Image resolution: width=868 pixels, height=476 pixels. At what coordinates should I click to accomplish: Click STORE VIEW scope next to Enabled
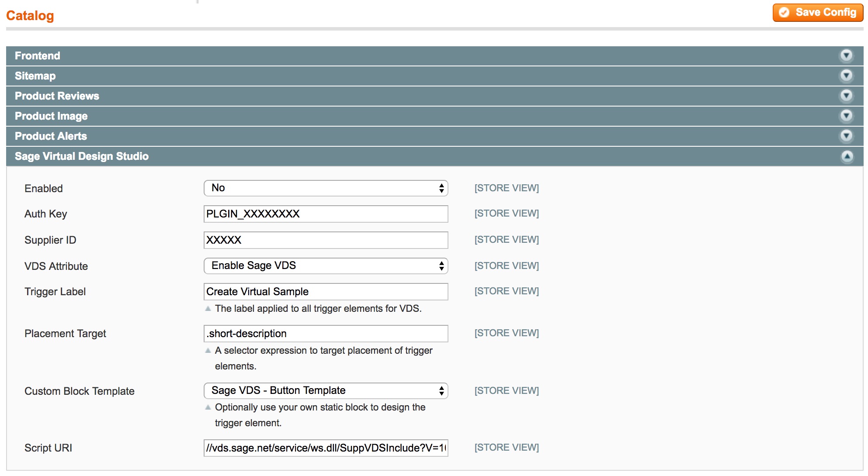pyautogui.click(x=507, y=188)
